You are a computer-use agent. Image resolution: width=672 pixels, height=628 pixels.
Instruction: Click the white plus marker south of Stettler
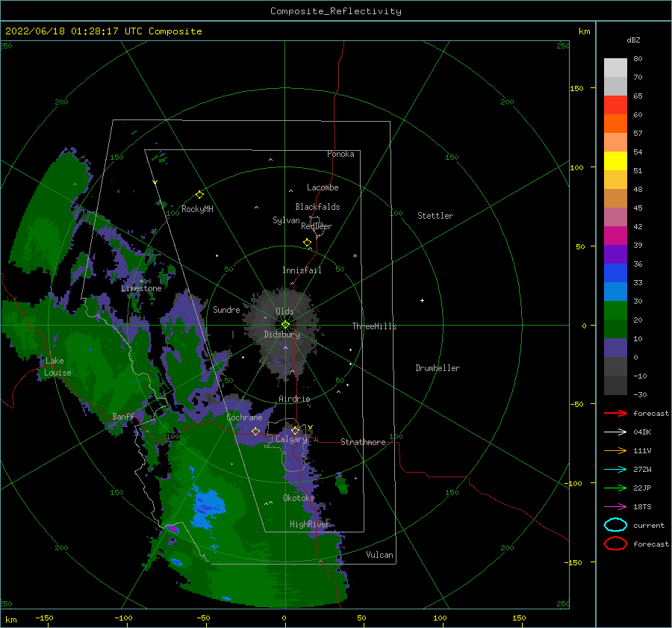422,300
